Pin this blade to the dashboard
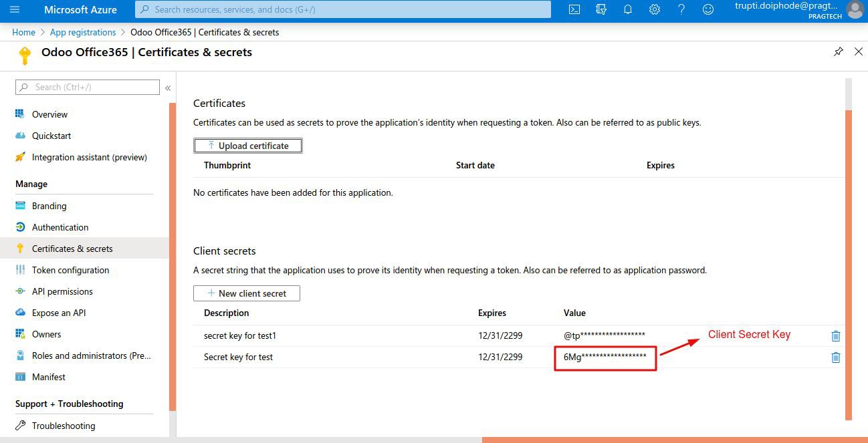Screen dimensions: 868x443 click(839, 51)
